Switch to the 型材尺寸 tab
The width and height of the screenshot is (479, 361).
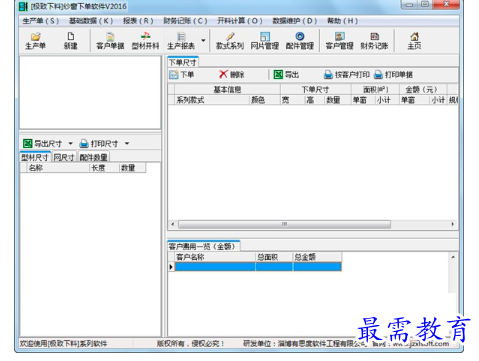[35, 157]
